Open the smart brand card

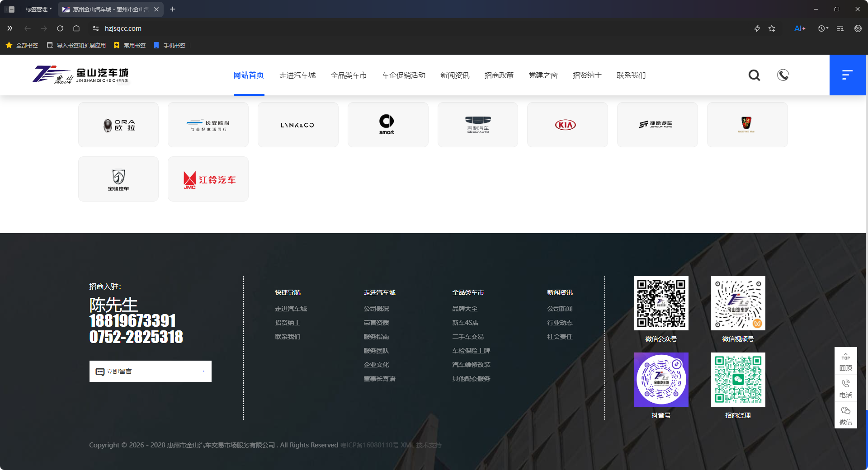click(388, 125)
